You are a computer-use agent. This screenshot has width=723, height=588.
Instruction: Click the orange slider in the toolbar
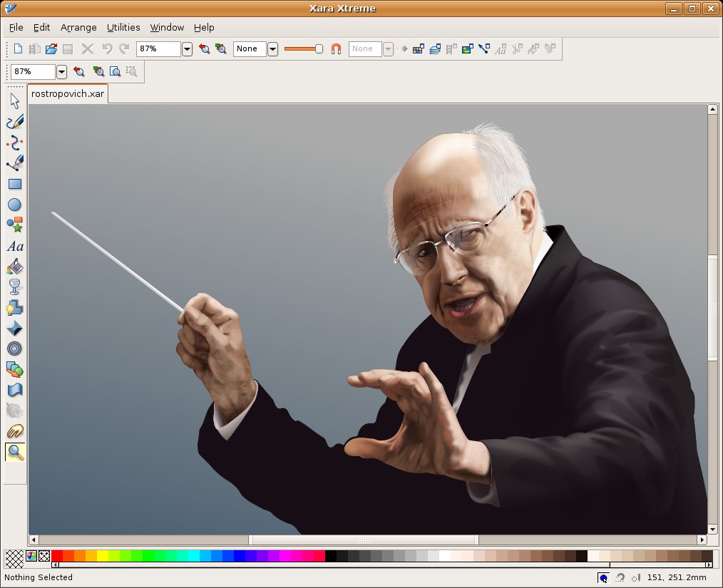tap(304, 49)
